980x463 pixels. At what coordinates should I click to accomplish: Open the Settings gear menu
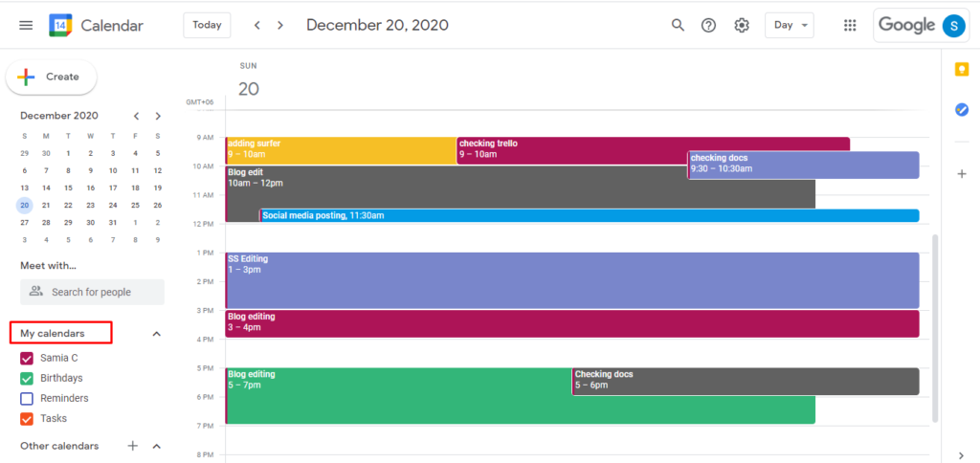point(742,25)
